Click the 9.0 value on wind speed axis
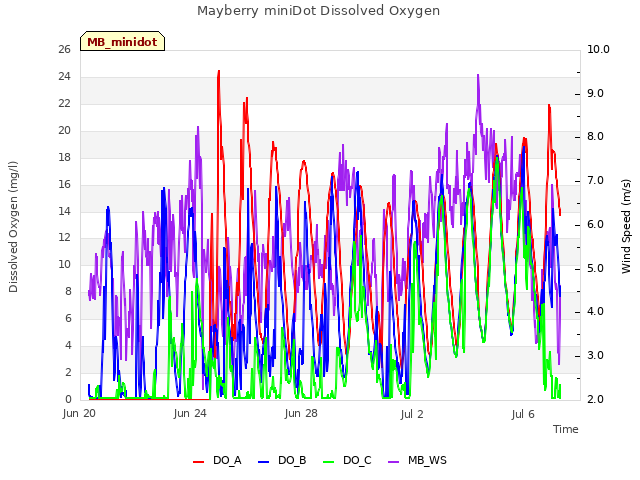Image resolution: width=640 pixels, height=480 pixels. pyautogui.click(x=596, y=93)
